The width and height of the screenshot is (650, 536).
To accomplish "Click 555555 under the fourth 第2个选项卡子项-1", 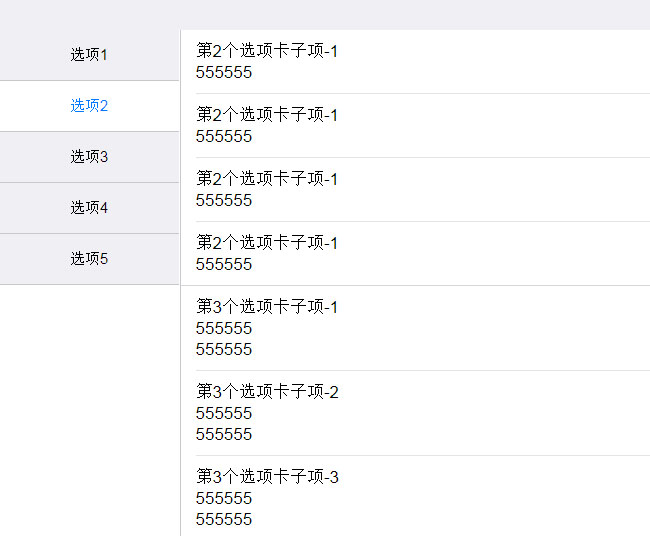I will point(224,265).
